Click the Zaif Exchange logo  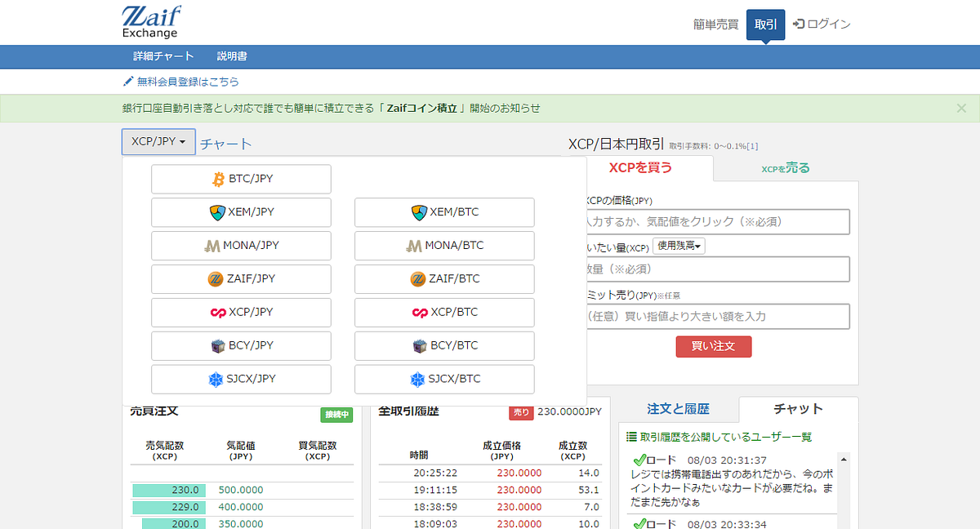click(x=151, y=21)
